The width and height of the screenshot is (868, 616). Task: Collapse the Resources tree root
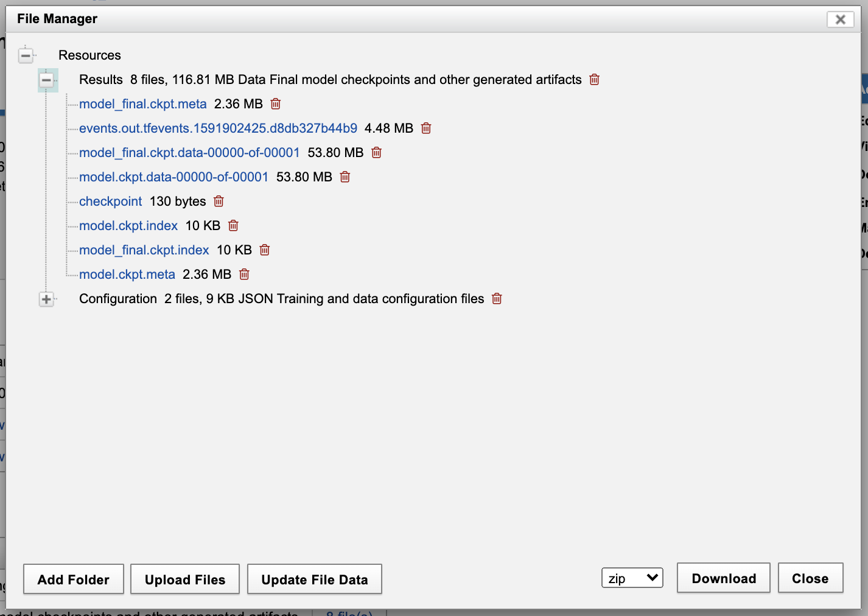[26, 55]
